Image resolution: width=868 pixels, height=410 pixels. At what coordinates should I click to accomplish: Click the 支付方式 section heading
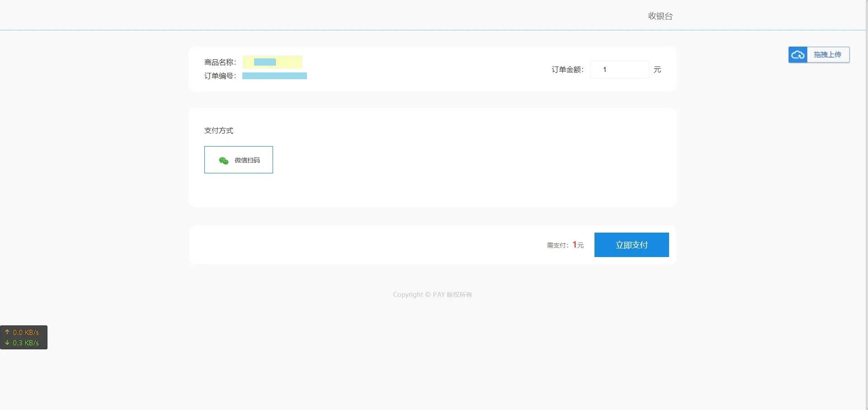(x=219, y=131)
